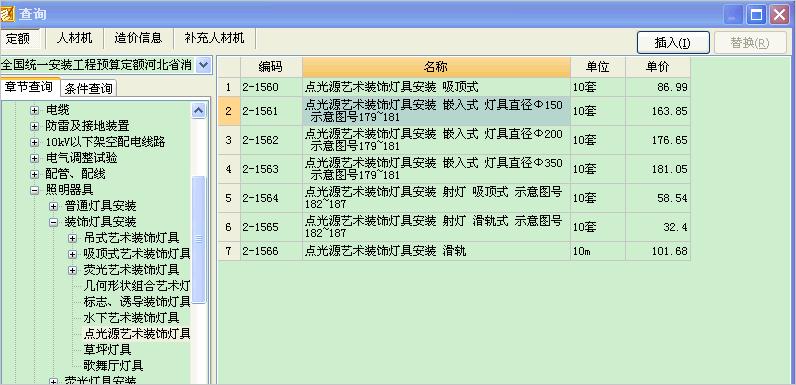Click the 编码 column header

coord(271,67)
